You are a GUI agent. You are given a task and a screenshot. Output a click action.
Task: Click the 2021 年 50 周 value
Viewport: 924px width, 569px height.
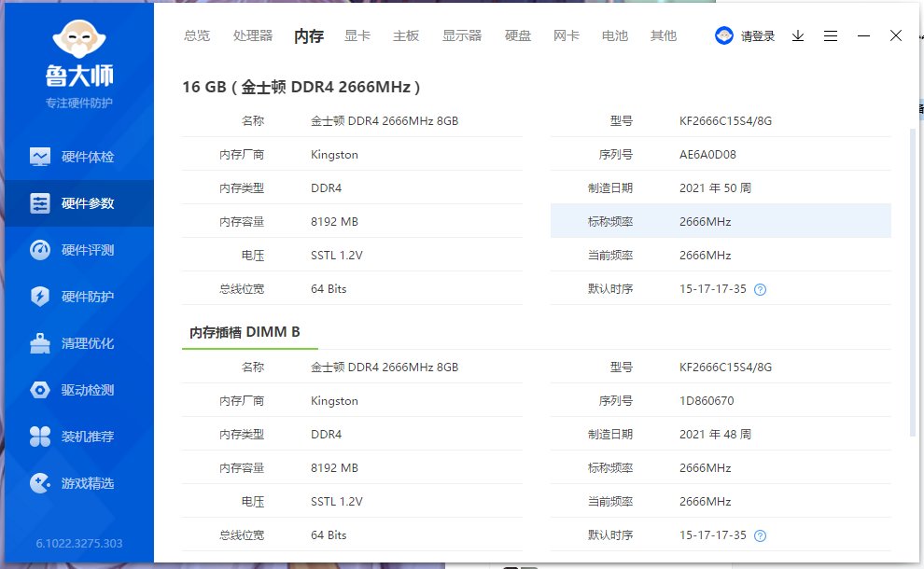coord(715,188)
